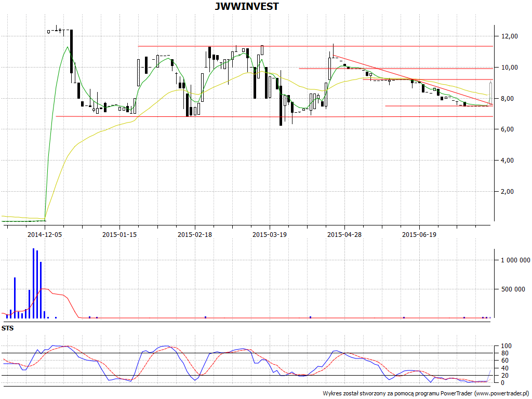Image resolution: width=532 pixels, height=399 pixels.
Task: Click the 2015-02-18 date axis label
Action: coord(194,235)
